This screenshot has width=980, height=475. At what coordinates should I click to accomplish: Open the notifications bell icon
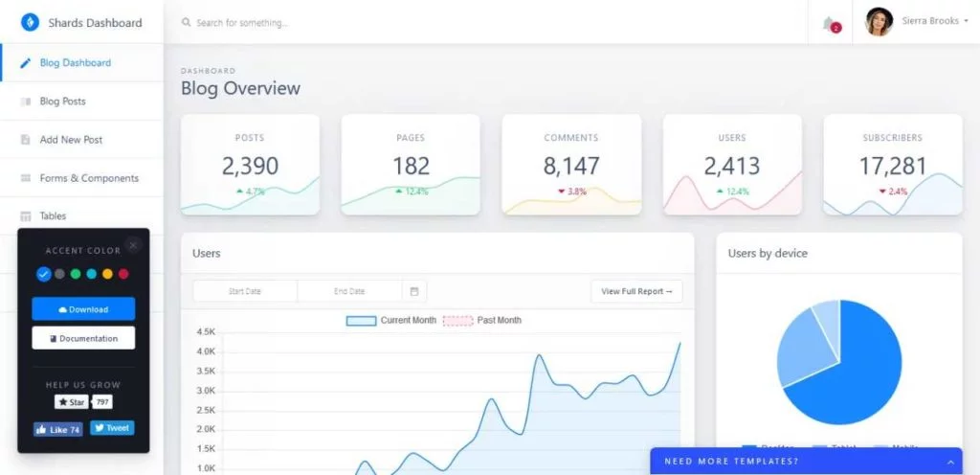[x=830, y=24]
